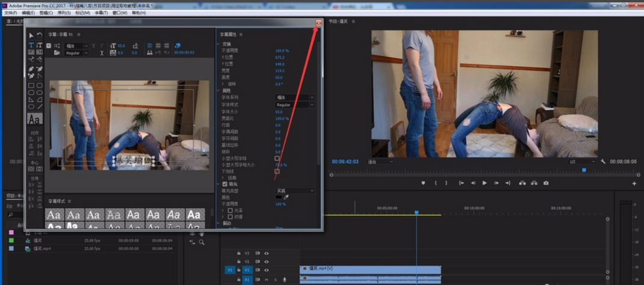Mute the A1 audio track
This screenshot has width=644, height=285.
point(266,280)
